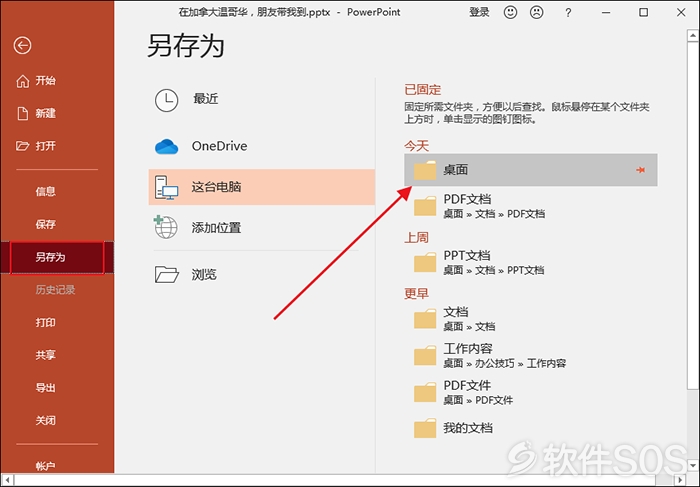Click the path 桌面 » 文档 » PDF文档
Image resolution: width=700 pixels, height=487 pixels.
(x=494, y=214)
